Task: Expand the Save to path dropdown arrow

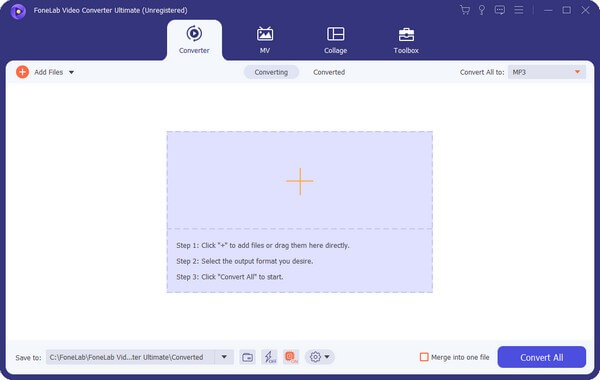Action: point(224,357)
